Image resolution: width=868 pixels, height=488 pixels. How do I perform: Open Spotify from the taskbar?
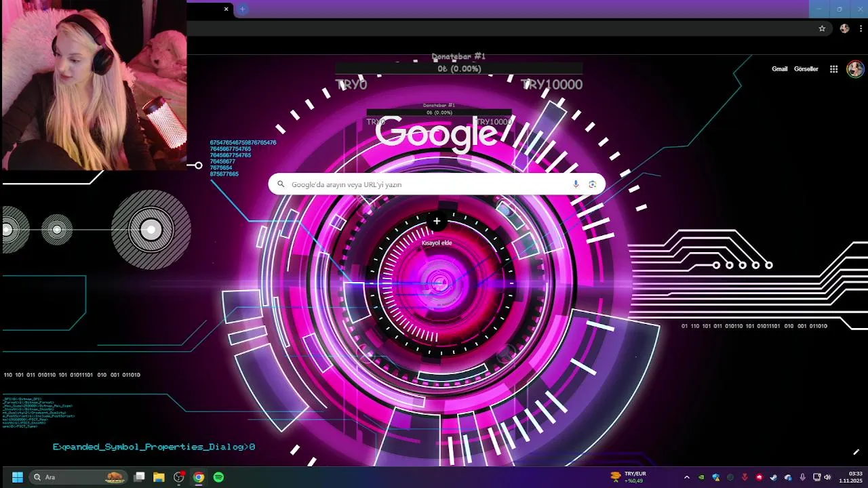click(x=219, y=477)
